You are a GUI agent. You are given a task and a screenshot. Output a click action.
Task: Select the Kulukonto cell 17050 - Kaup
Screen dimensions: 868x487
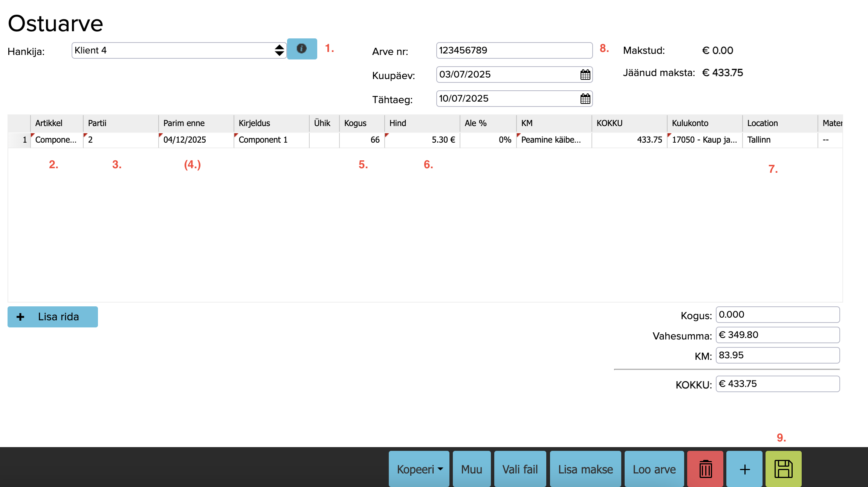tap(704, 140)
